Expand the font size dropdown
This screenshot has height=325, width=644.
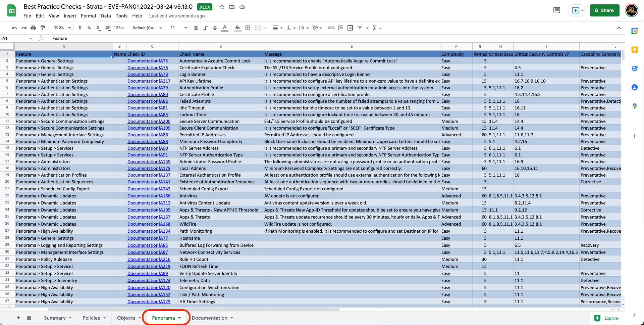click(x=185, y=28)
